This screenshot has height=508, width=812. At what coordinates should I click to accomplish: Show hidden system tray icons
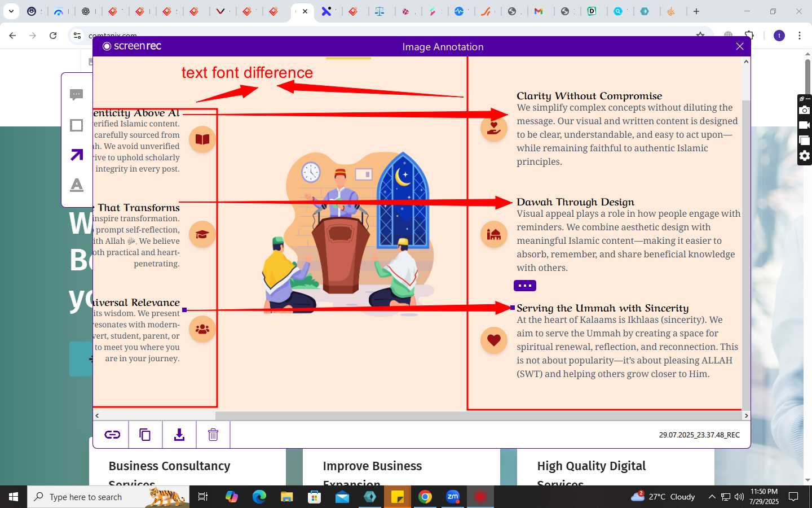pyautogui.click(x=712, y=497)
